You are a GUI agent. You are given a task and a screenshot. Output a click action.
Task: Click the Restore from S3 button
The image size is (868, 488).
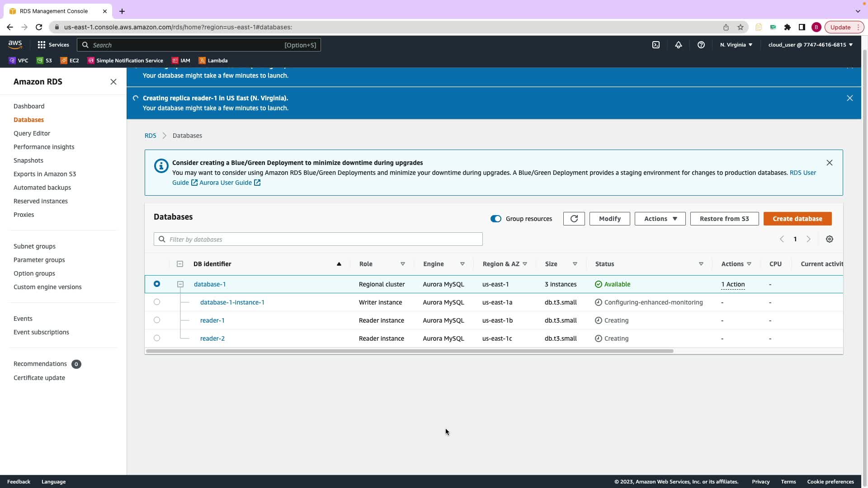[724, 219]
